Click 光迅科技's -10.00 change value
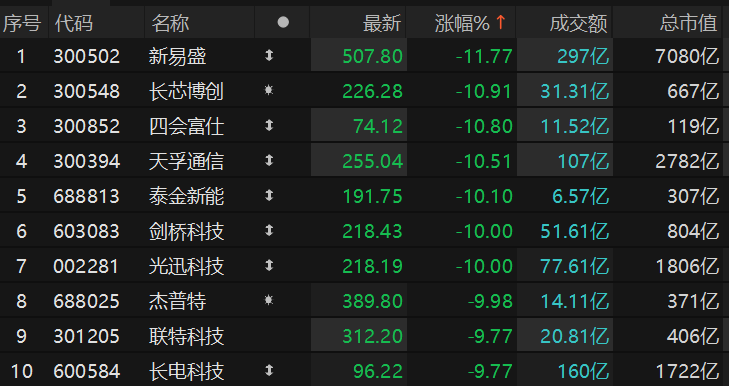 [x=484, y=266]
